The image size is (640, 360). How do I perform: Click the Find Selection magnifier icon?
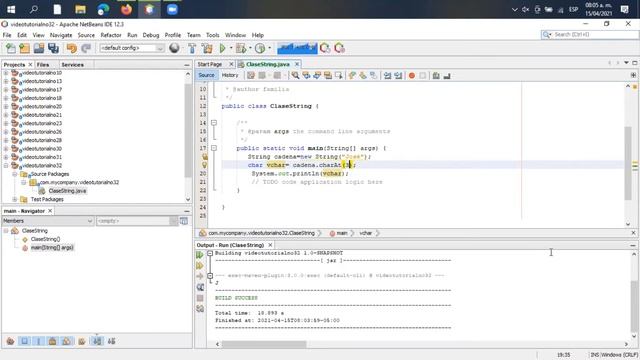(295, 76)
